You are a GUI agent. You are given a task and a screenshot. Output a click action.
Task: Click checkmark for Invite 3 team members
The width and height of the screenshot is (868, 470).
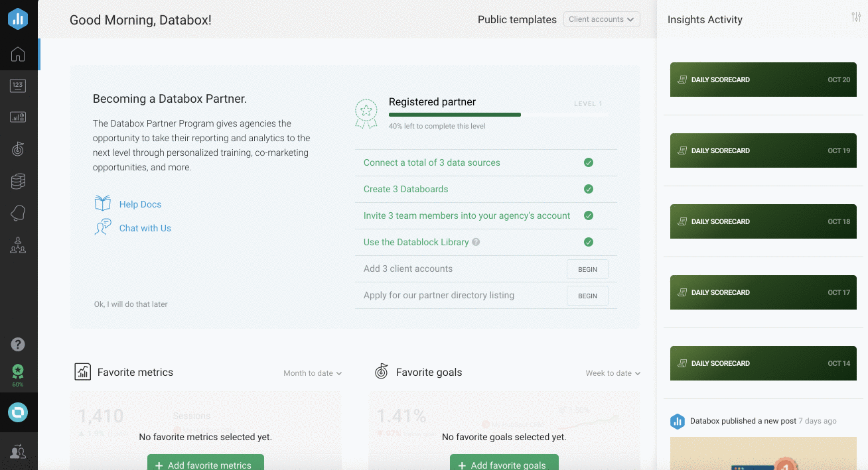[x=588, y=215]
